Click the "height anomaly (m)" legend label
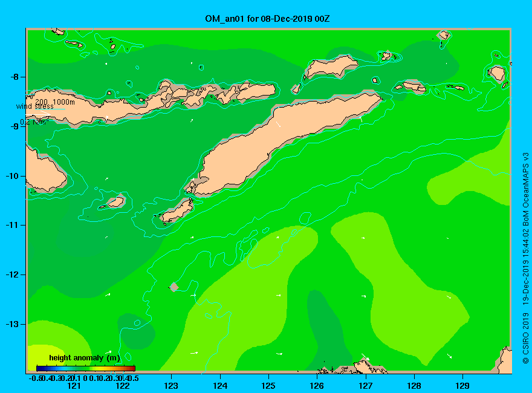 coord(85,358)
